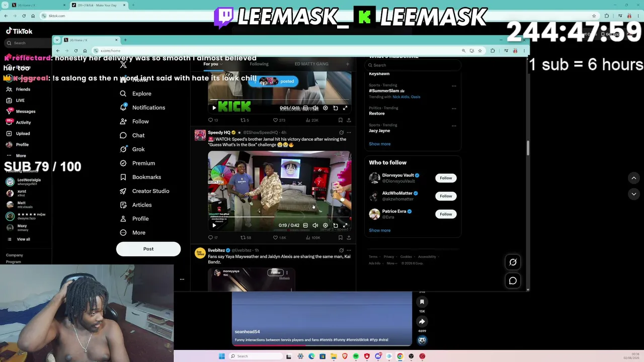
Task: Open Messages in the TikTok sidebar
Action: [x=21, y=112]
